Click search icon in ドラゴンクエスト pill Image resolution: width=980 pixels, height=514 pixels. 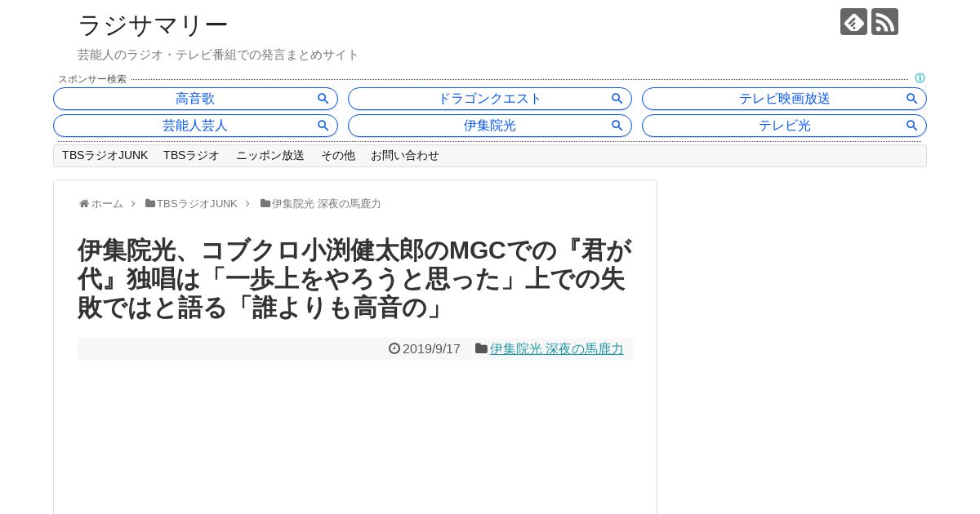click(617, 99)
